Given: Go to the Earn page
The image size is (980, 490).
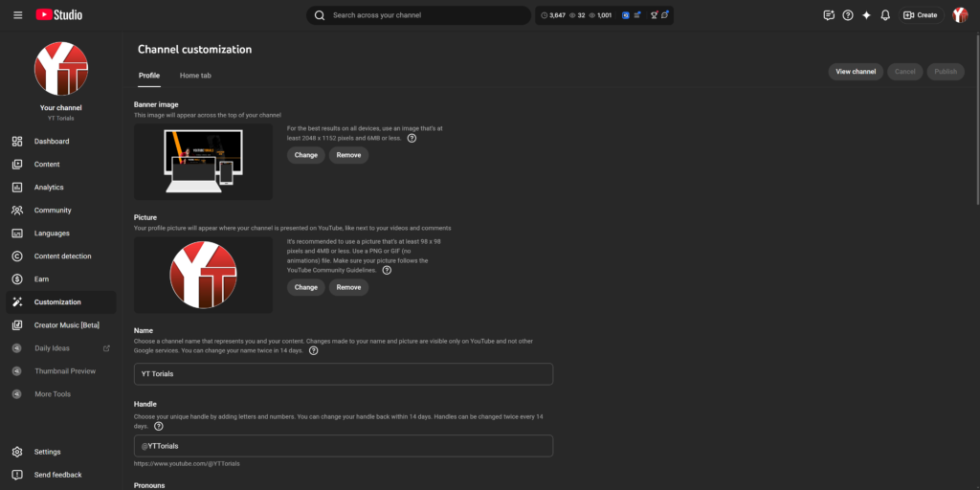Looking at the screenshot, I should 41,279.
